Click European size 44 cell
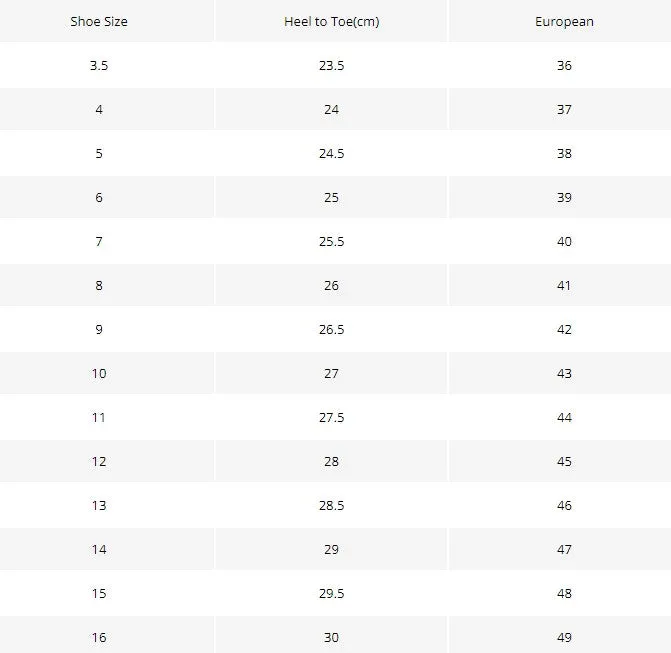The image size is (671, 653). (x=564, y=417)
